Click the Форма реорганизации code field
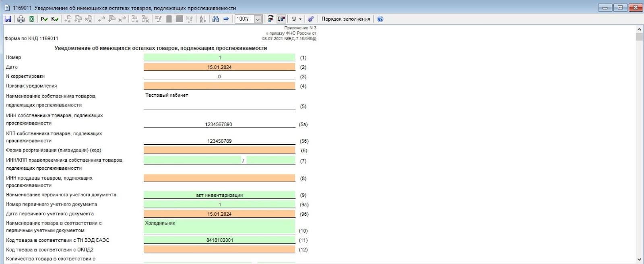644x264 pixels. (219, 150)
